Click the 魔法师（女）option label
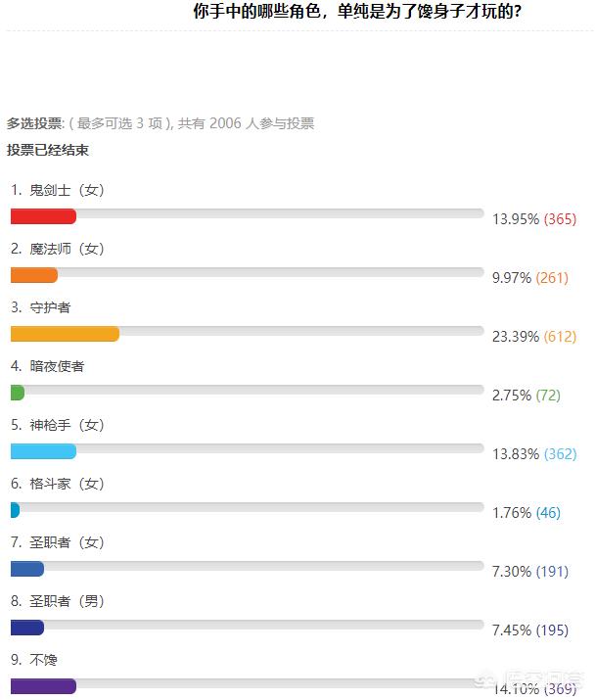 point(67,249)
